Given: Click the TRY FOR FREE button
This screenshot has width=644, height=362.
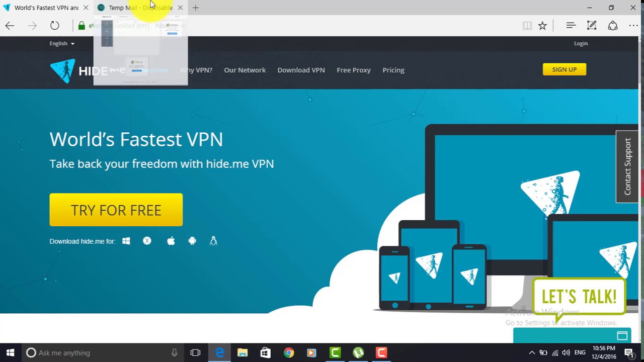Looking at the screenshot, I should click(116, 210).
